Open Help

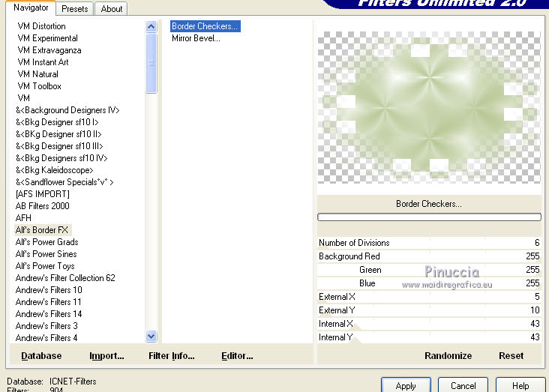coord(520,385)
